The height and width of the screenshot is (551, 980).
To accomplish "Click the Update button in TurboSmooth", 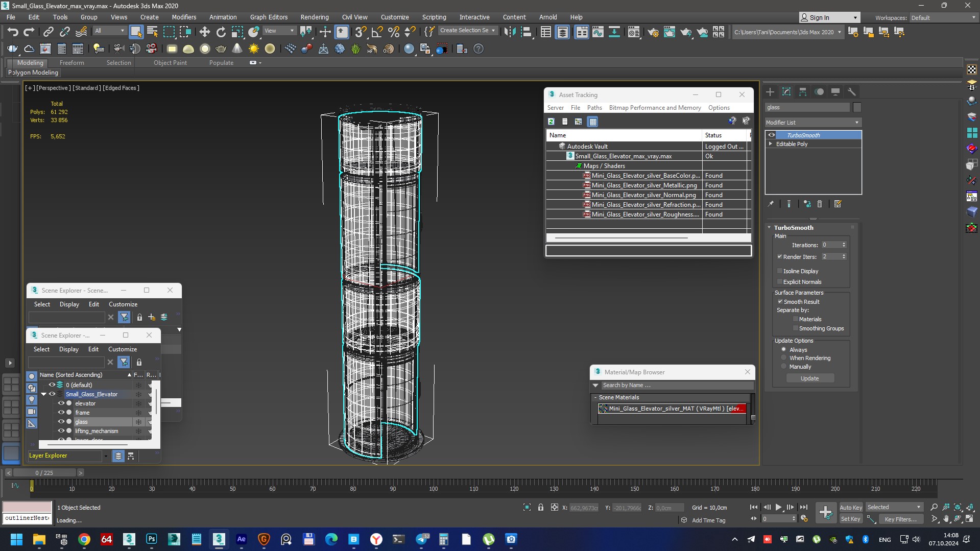I will point(809,378).
